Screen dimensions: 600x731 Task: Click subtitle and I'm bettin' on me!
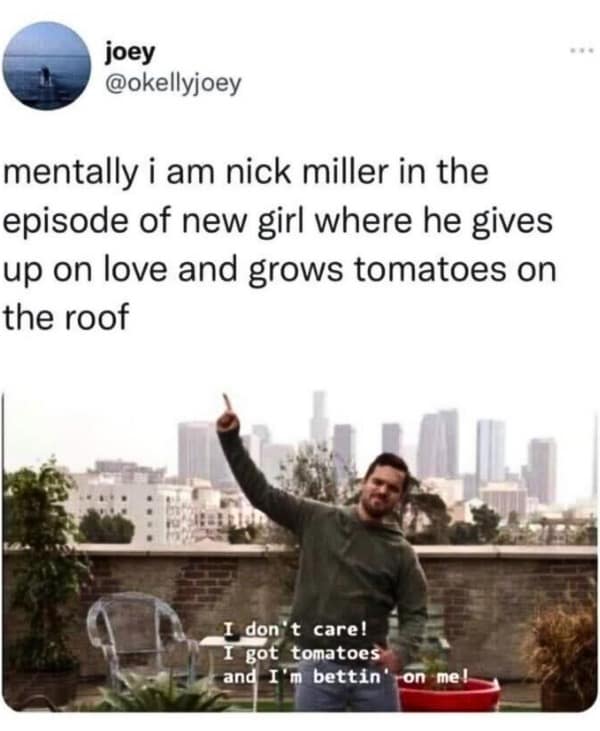pyautogui.click(x=345, y=676)
